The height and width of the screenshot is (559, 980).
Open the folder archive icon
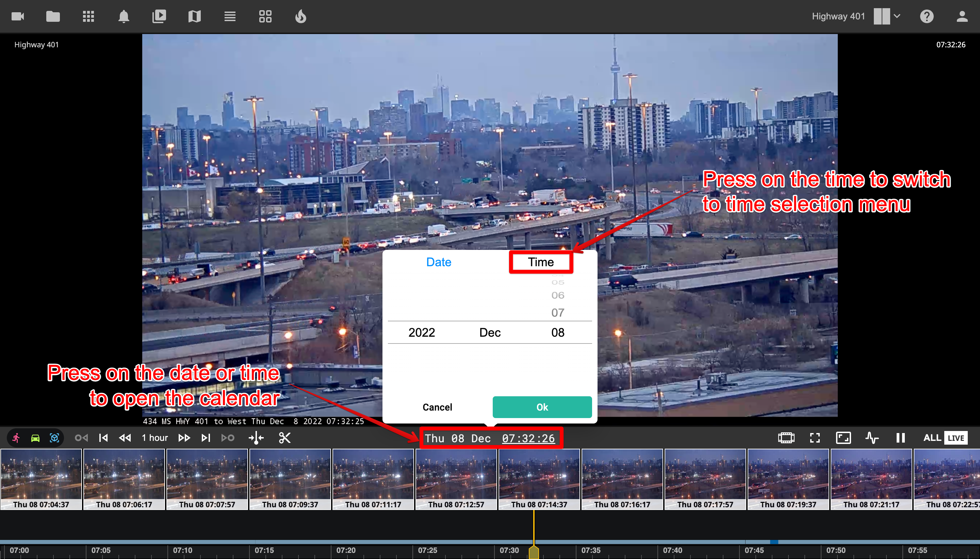tap(53, 16)
